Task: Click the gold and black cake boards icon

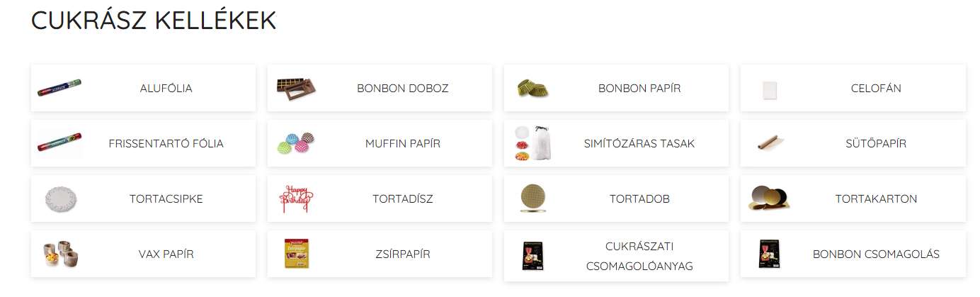Action: pos(769,198)
